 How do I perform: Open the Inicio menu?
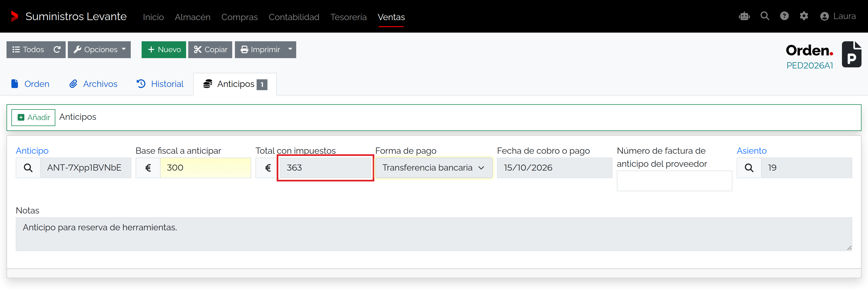tap(153, 17)
